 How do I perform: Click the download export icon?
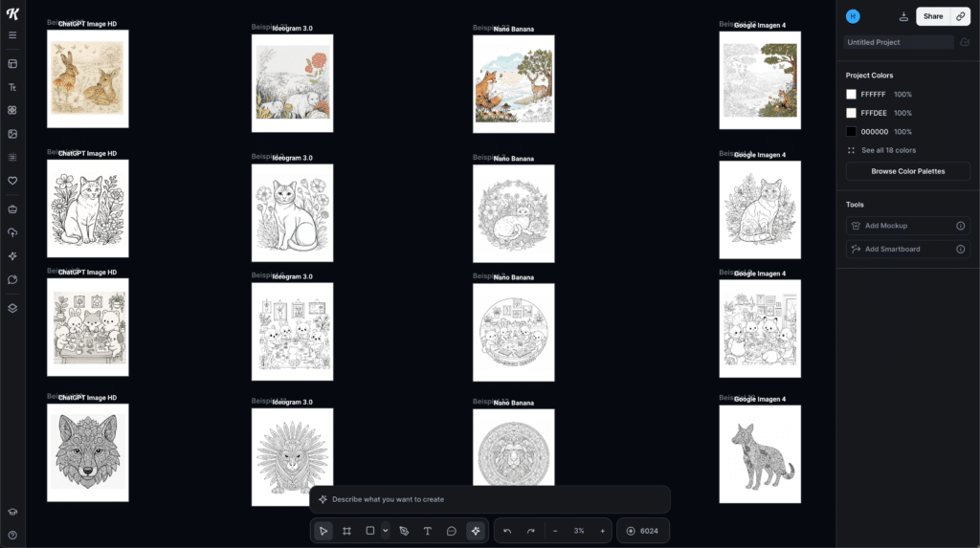(904, 16)
